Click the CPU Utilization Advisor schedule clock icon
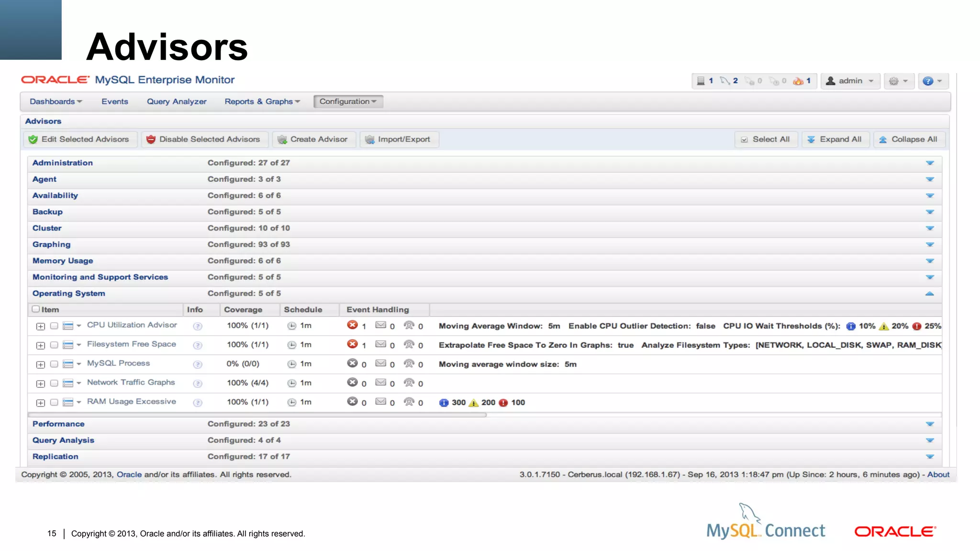Screen dimensions: 980x551 (291, 326)
